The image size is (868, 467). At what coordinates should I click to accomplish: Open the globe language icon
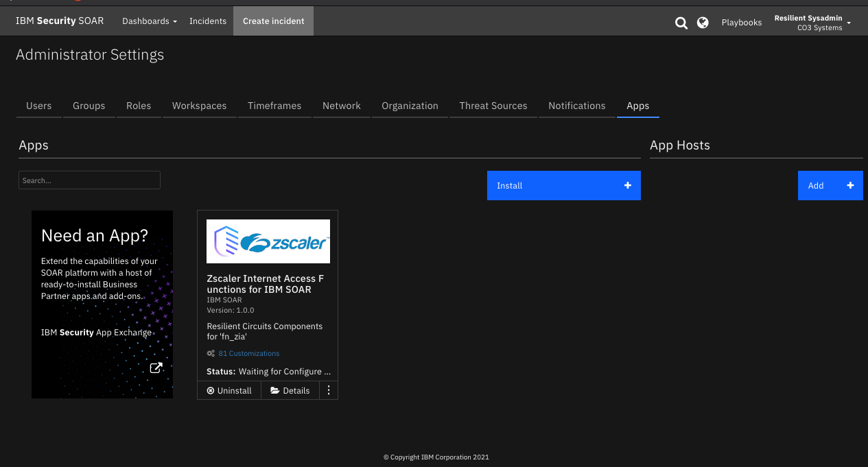point(703,22)
